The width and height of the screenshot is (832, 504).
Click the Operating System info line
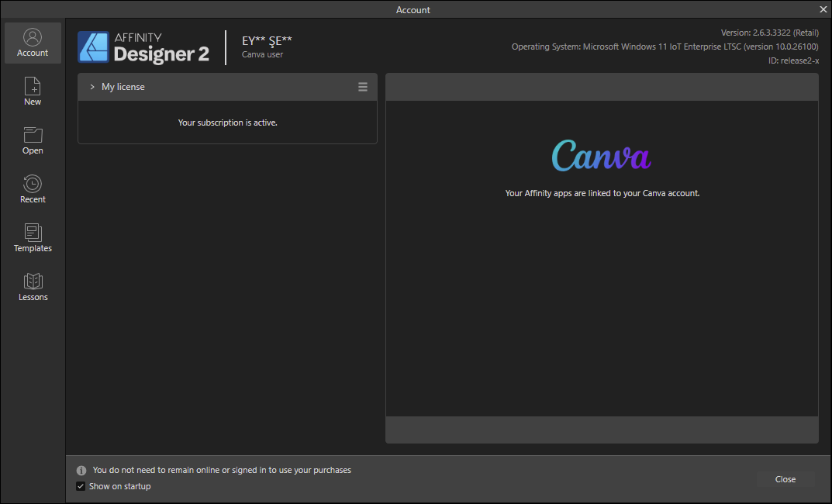point(665,47)
